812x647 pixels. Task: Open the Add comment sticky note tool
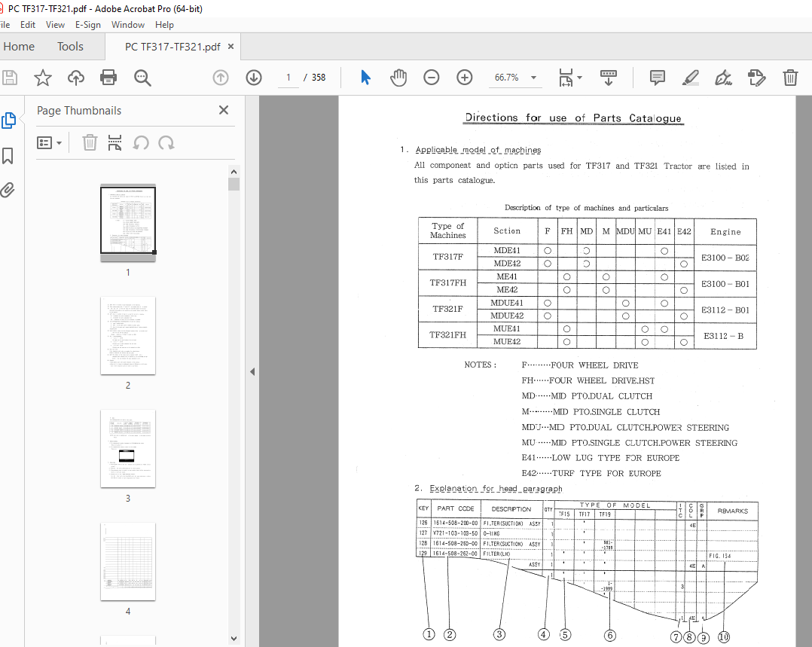pyautogui.click(x=657, y=78)
